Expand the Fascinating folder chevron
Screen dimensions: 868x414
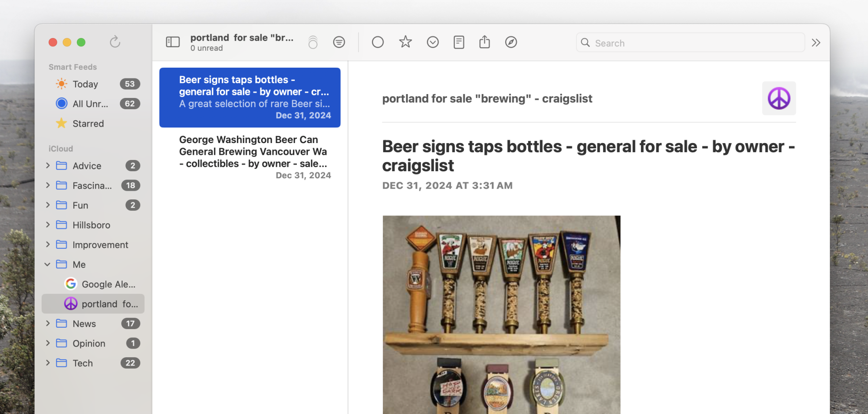tap(48, 186)
